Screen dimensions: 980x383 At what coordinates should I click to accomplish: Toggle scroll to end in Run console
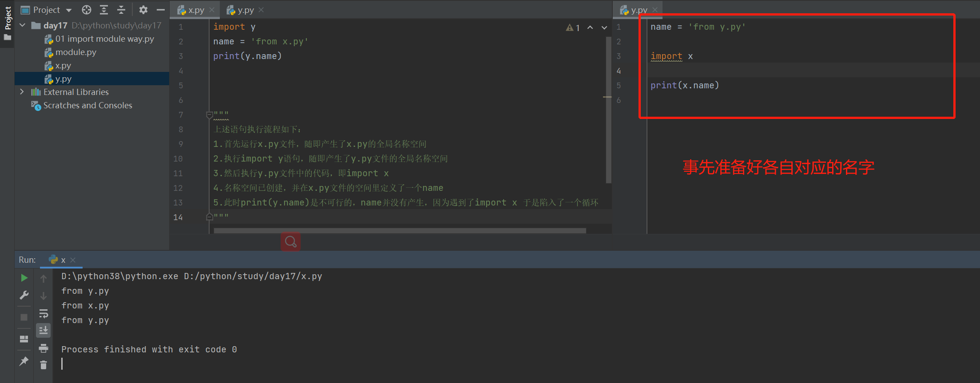click(x=44, y=331)
